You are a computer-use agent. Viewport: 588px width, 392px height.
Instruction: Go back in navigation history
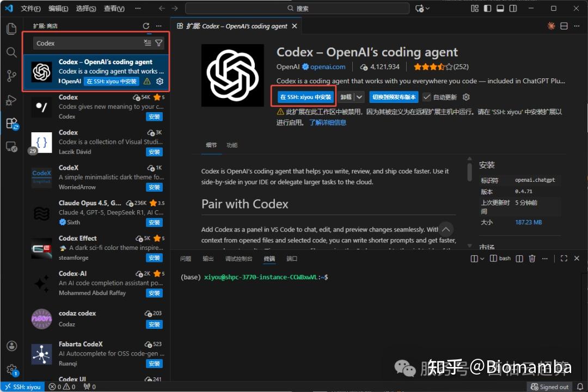162,8
